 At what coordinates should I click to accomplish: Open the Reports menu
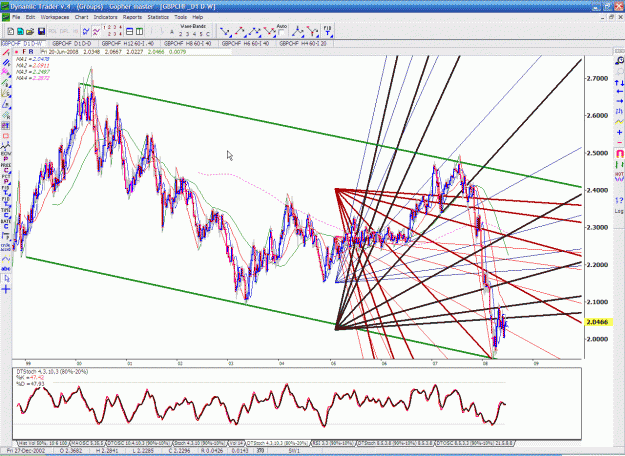point(132,17)
